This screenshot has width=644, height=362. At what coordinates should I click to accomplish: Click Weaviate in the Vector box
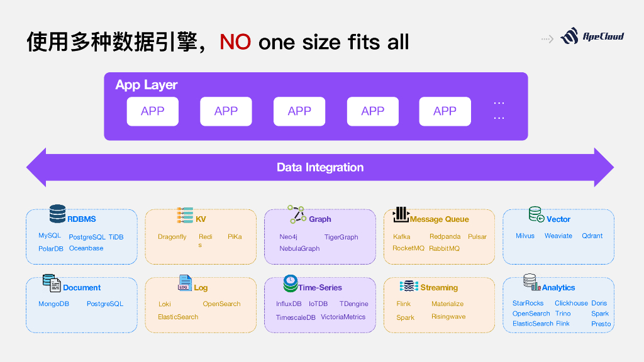click(558, 236)
